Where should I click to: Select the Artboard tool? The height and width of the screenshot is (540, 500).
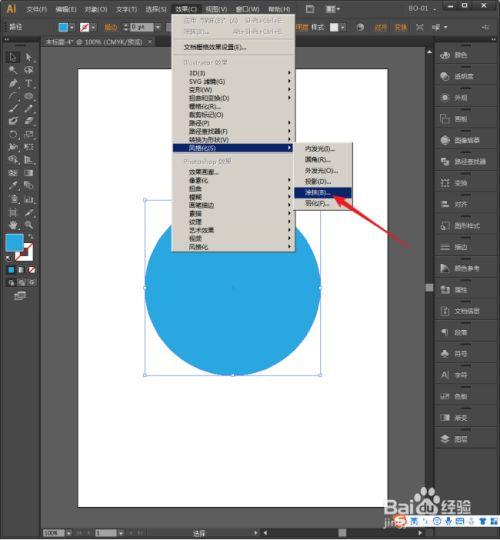tap(13, 212)
